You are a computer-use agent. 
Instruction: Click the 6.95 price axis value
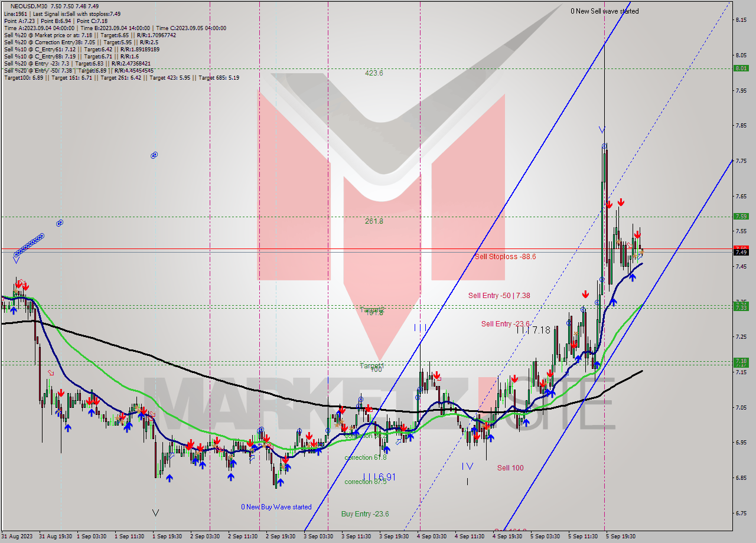click(742, 442)
